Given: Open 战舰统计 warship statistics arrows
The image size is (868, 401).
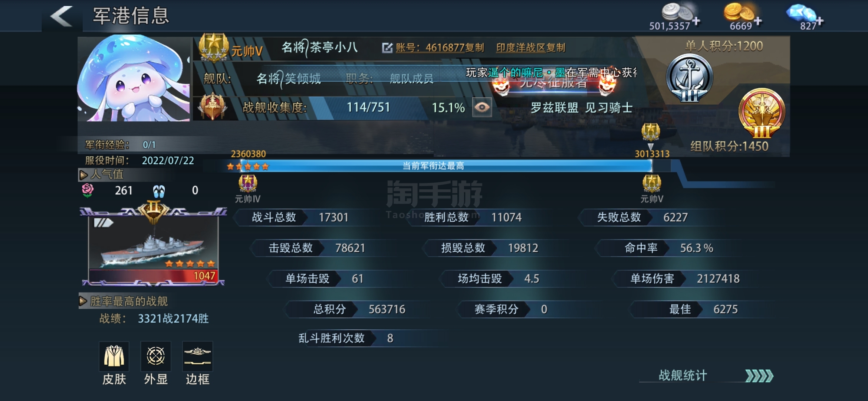Looking at the screenshot, I should coord(759,376).
